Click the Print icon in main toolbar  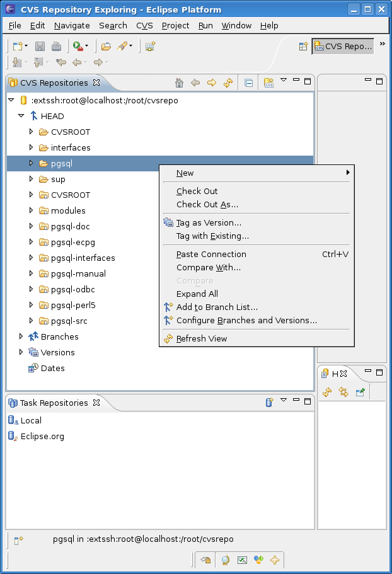(x=56, y=46)
